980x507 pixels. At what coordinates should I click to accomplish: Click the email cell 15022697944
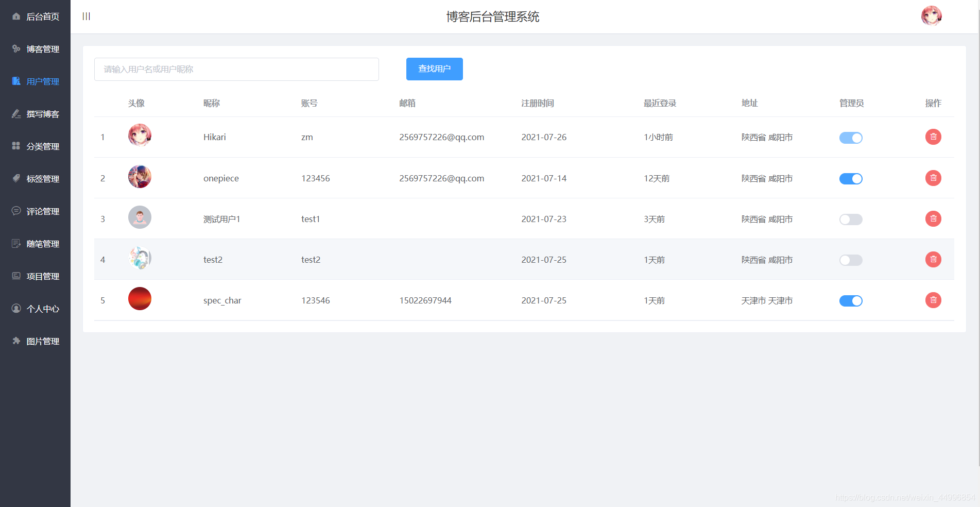point(425,300)
